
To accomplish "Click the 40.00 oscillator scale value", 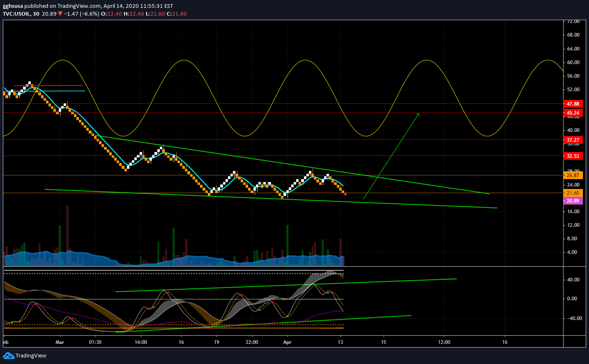I will pos(573,280).
